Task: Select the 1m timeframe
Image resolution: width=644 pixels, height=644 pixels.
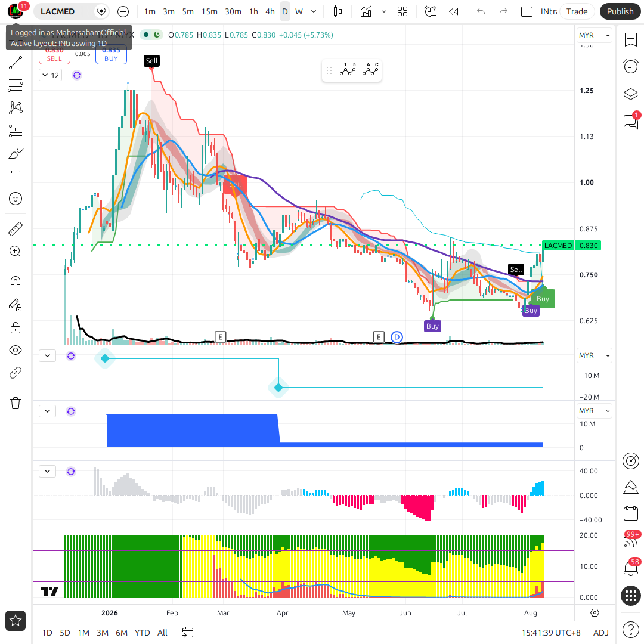Action: click(150, 11)
